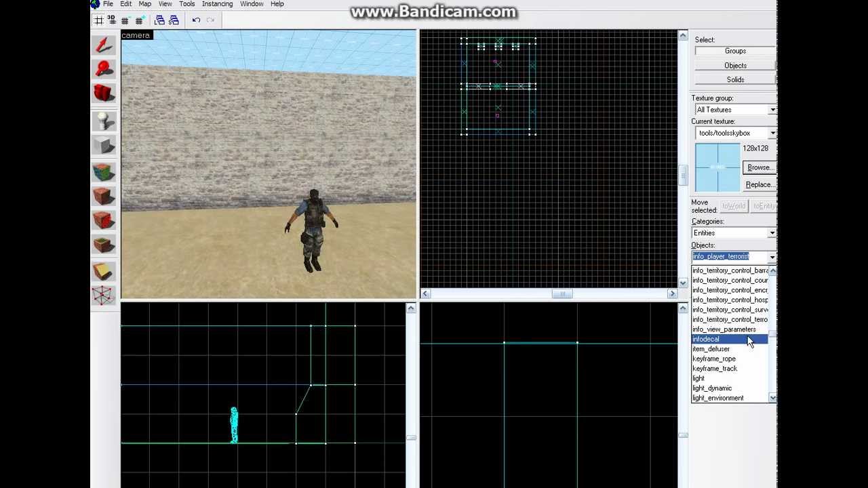Click the Hammer application icon
868x488 pixels.
tap(95, 4)
